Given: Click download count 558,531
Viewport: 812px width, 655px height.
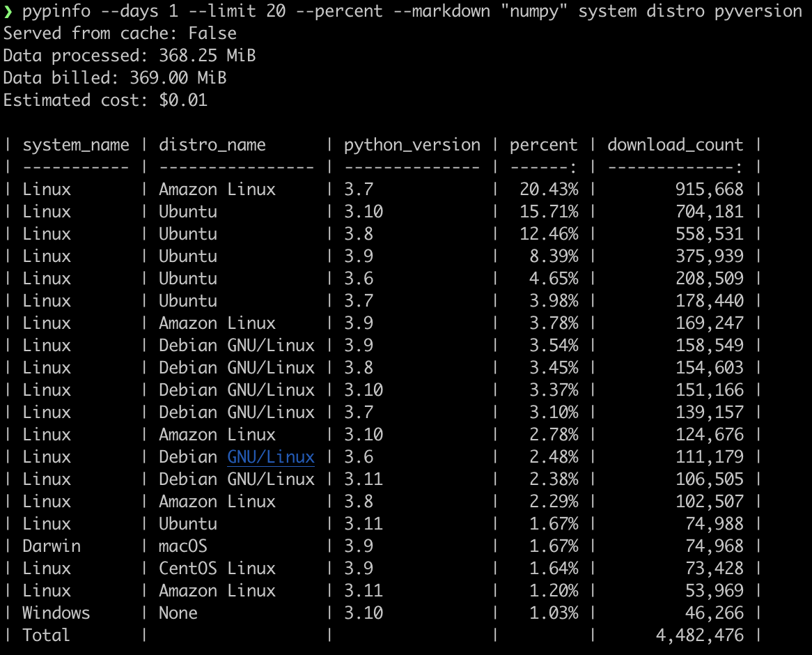Looking at the screenshot, I should [710, 233].
